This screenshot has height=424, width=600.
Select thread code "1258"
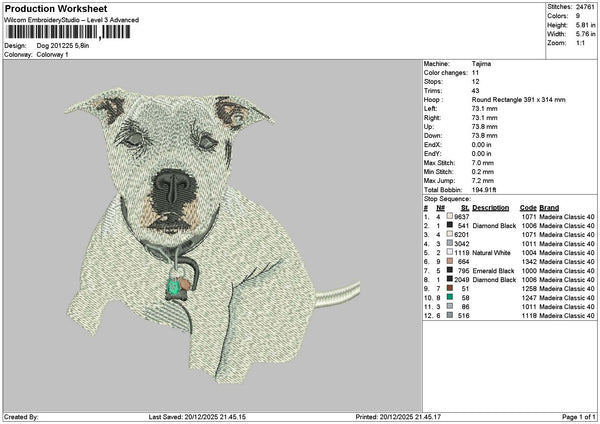click(529, 289)
